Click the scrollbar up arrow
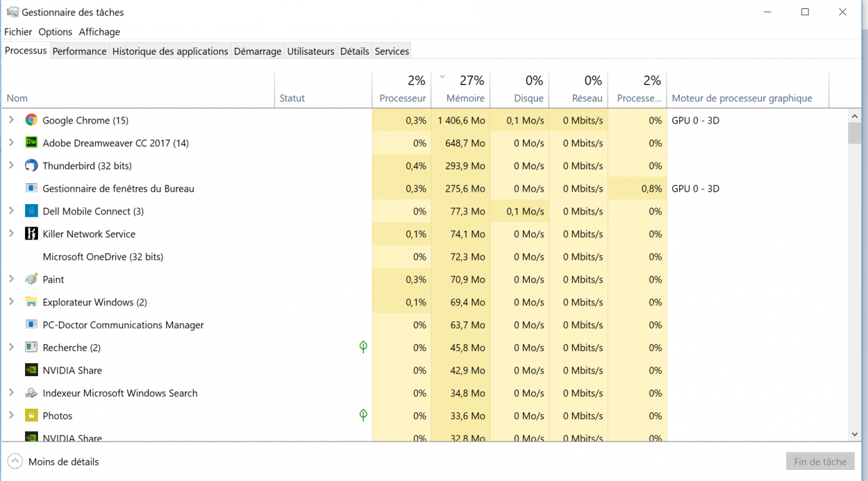The height and width of the screenshot is (481, 868). click(855, 117)
